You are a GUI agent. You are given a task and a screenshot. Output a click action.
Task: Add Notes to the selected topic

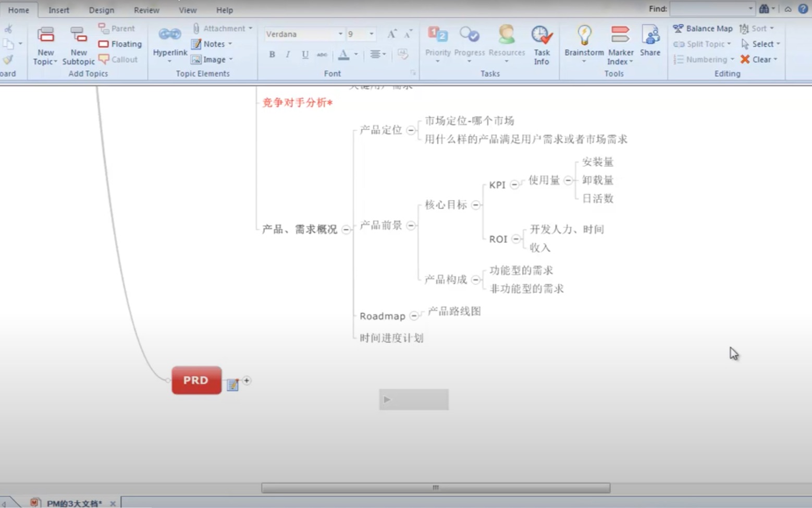(x=211, y=44)
